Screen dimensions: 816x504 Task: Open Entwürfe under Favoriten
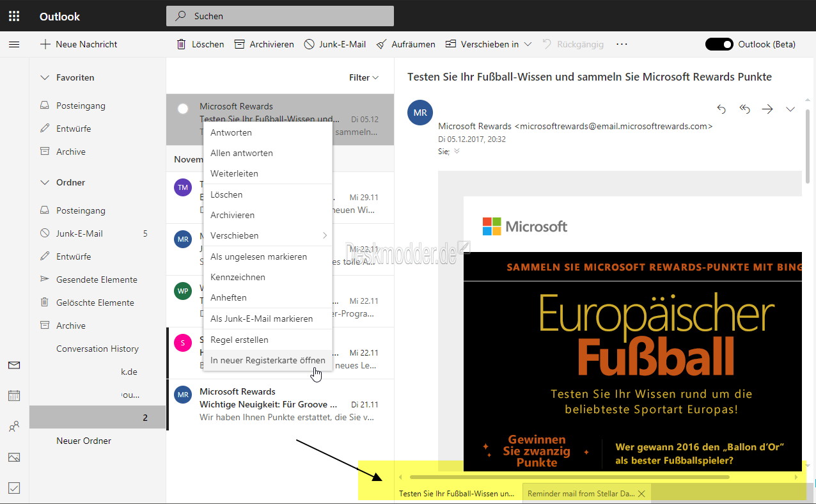[97, 129]
